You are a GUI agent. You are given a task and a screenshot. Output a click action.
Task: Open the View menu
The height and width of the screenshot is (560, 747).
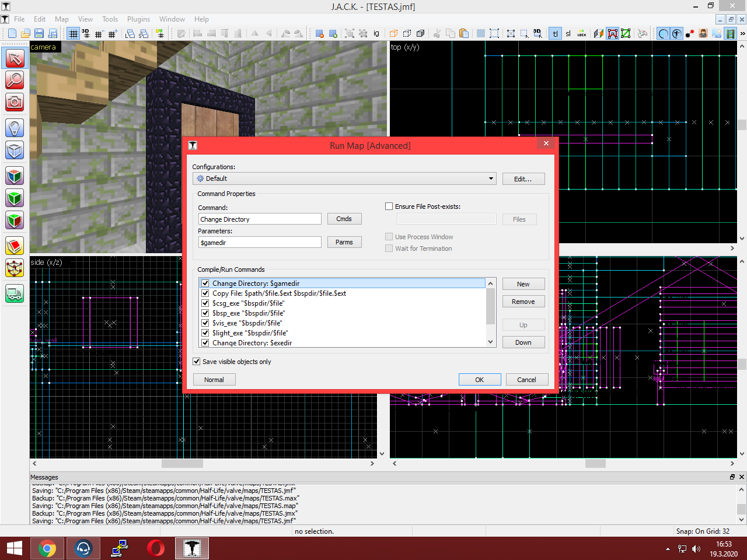tap(86, 19)
